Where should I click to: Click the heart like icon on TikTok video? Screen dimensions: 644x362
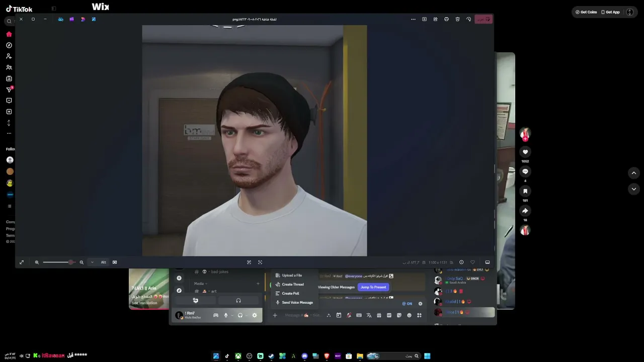click(x=525, y=152)
